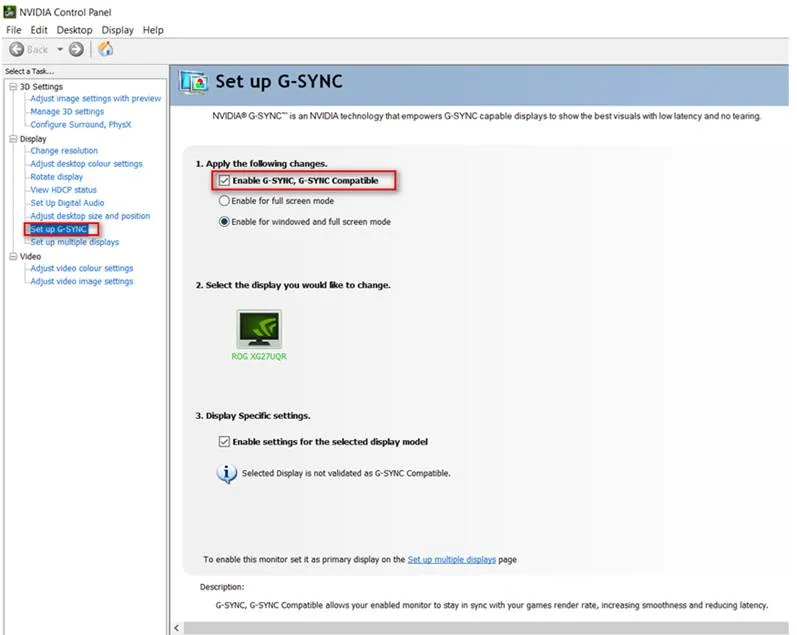Go to Manage 3D settings task
The height and width of the screenshot is (635, 797).
pyautogui.click(x=67, y=112)
